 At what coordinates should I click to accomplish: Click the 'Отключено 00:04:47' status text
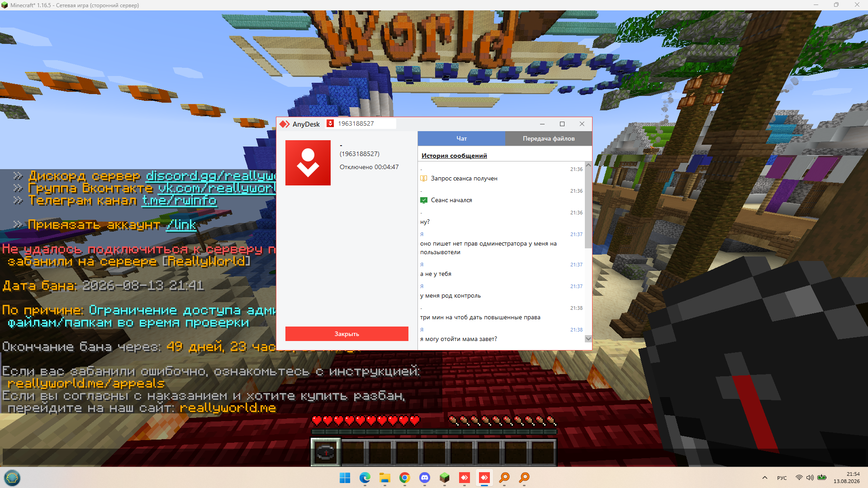click(x=369, y=167)
